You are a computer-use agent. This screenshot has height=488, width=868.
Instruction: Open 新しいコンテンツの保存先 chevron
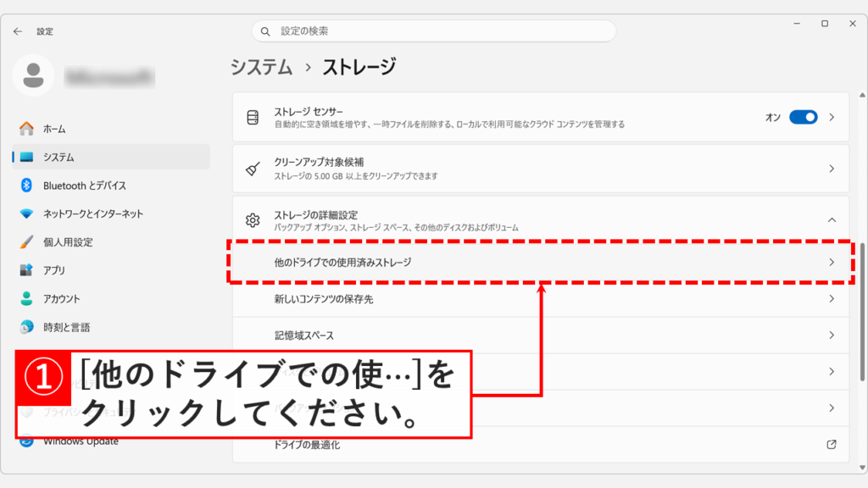pos(832,299)
